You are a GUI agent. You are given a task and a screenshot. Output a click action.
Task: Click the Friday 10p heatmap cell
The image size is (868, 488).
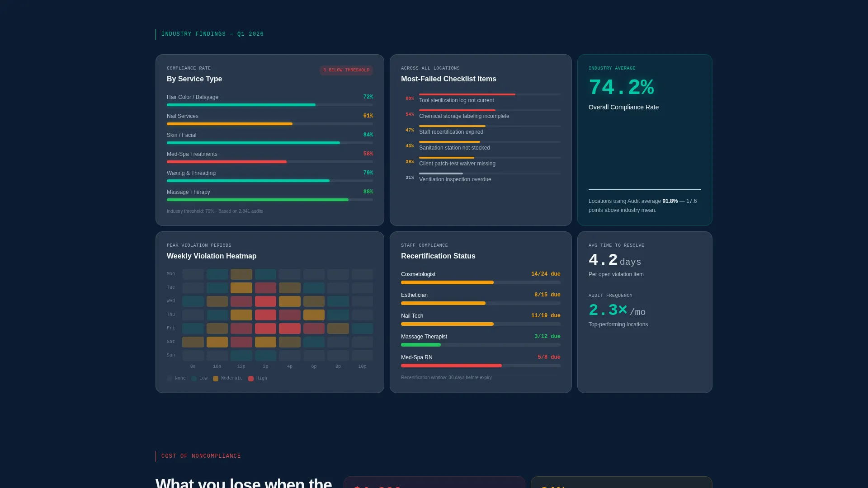pos(362,328)
